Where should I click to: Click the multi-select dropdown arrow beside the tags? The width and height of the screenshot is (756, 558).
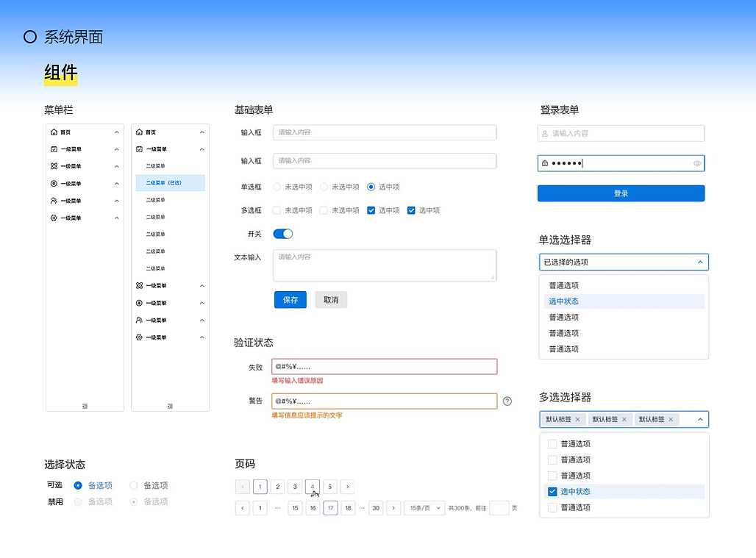[x=700, y=419]
